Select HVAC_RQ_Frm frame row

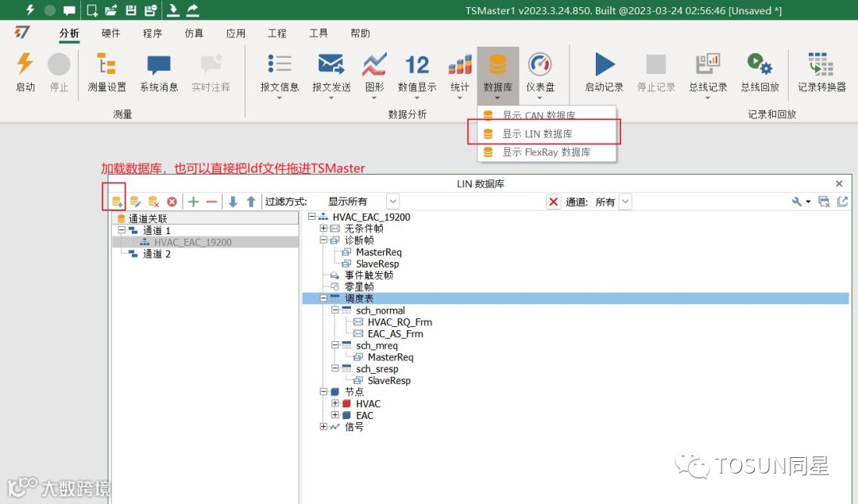coord(400,322)
